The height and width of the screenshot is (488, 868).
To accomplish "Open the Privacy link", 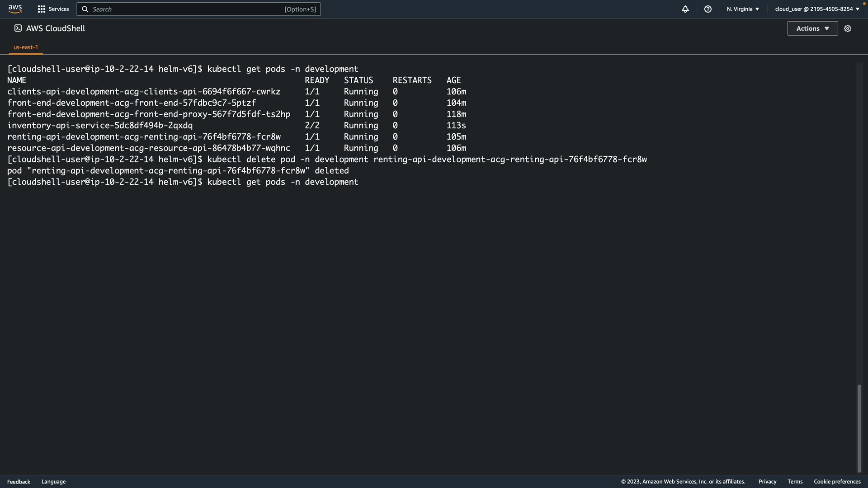I will [x=767, y=482].
